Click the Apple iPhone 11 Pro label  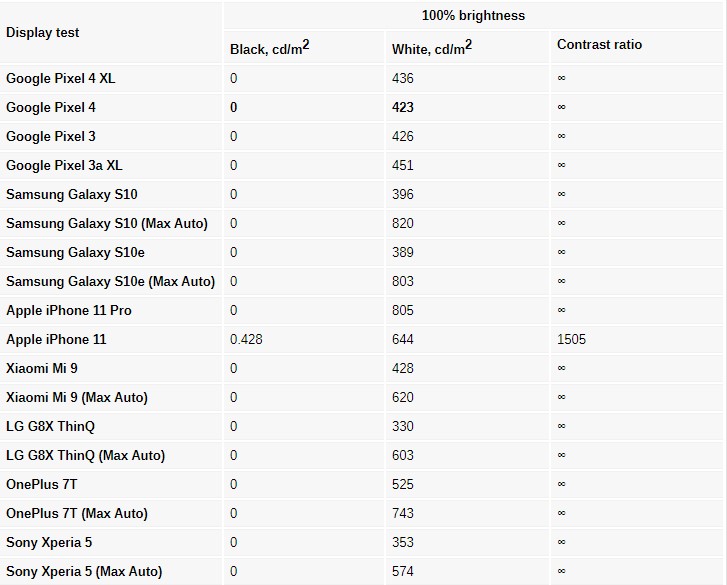tap(69, 311)
